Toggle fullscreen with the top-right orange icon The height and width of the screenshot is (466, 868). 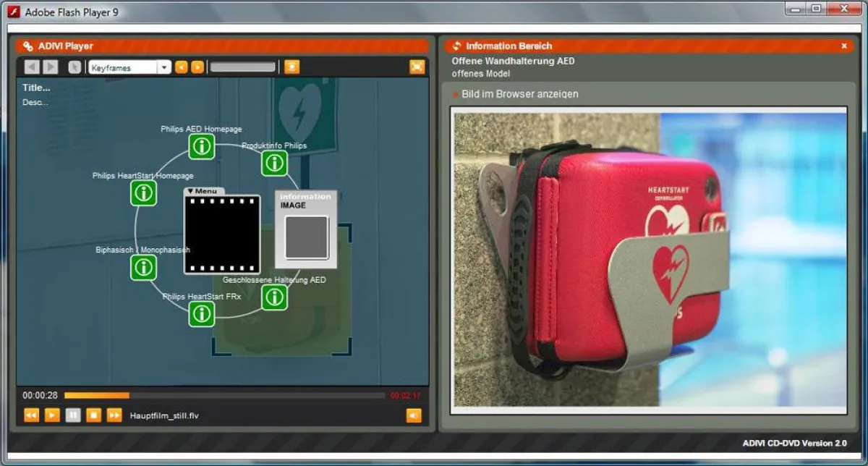click(417, 66)
